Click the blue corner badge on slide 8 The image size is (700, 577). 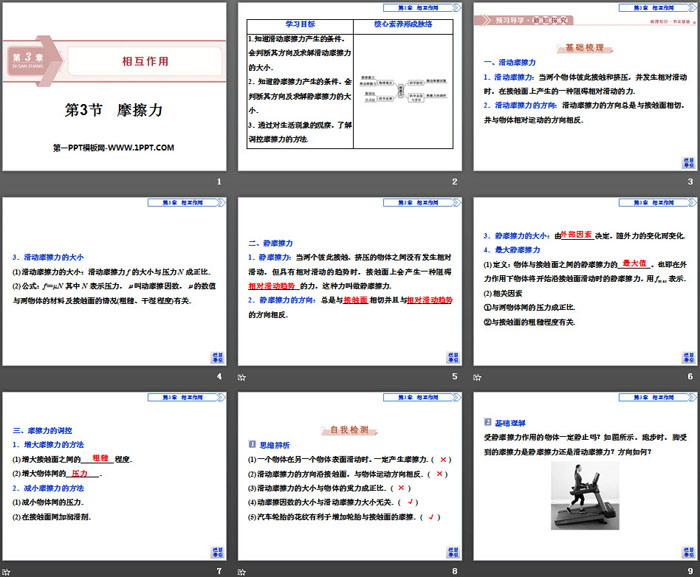(x=451, y=550)
